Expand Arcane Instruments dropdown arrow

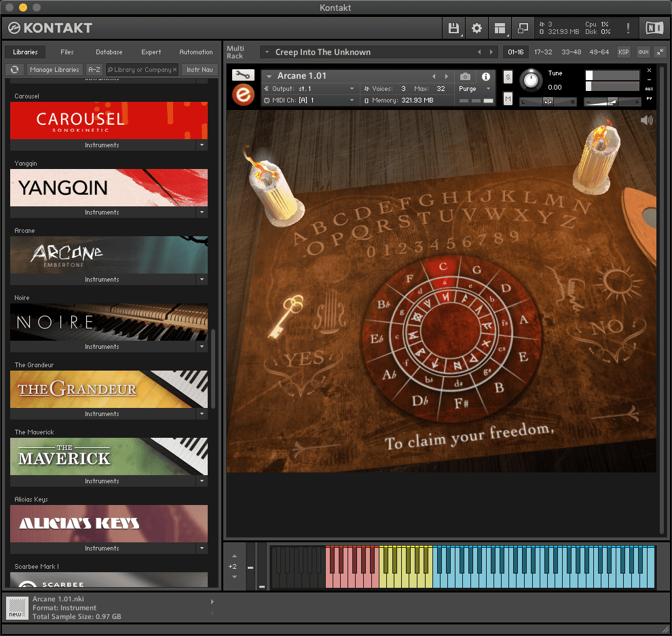pyautogui.click(x=202, y=280)
